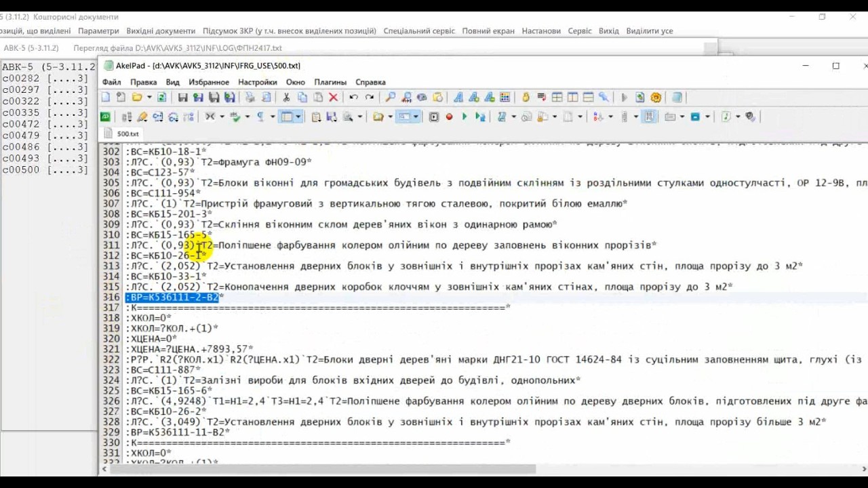Viewport: 868px width, 488px height.
Task: Click the Print icon in the toolbar
Action: click(250, 98)
